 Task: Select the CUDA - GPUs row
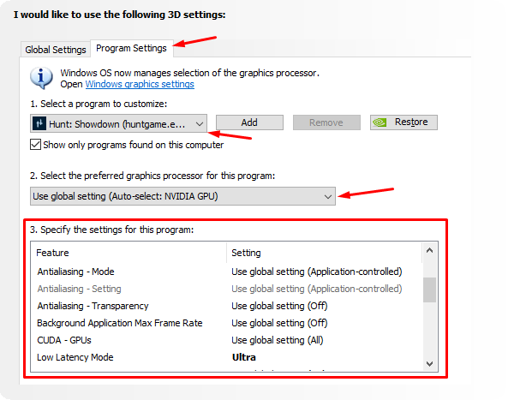point(227,340)
